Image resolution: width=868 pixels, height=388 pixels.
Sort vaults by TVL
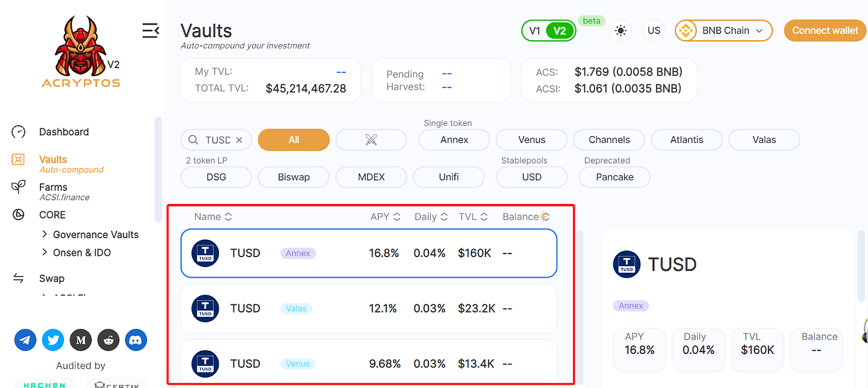(473, 217)
